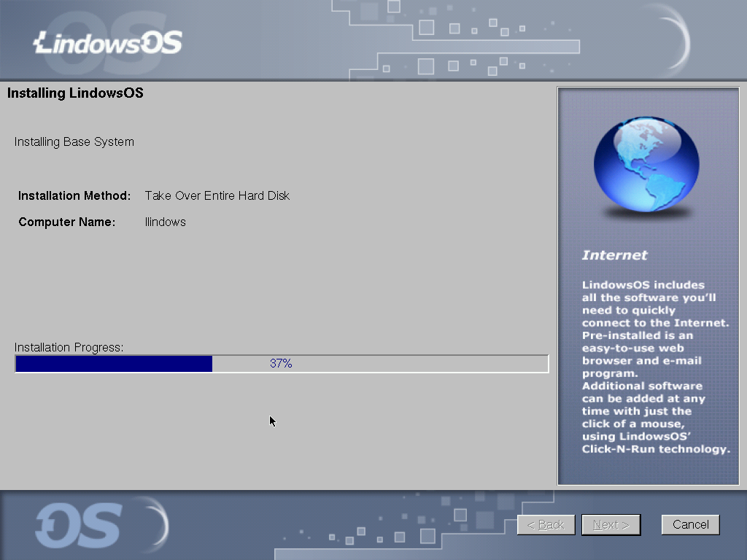
Task: Click the Cancel button
Action: (690, 524)
